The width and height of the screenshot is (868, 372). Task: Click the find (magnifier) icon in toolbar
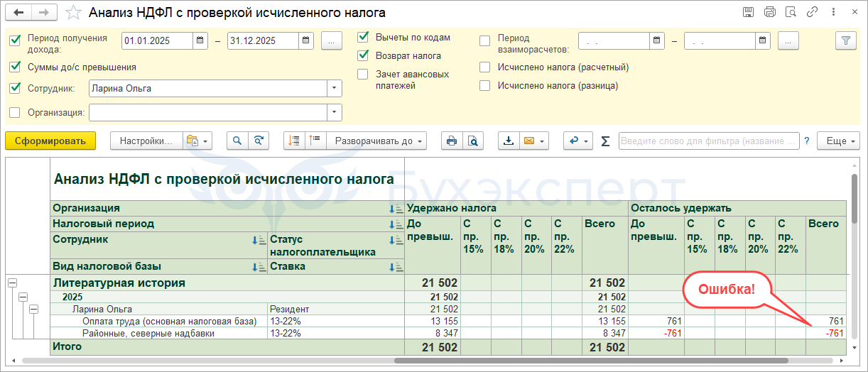point(237,141)
